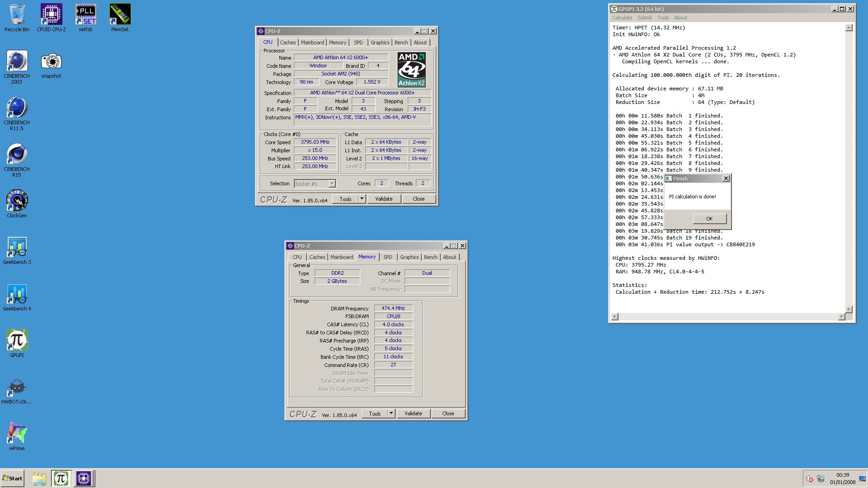Open SPD tab in bottom CPU-Z

click(388, 257)
